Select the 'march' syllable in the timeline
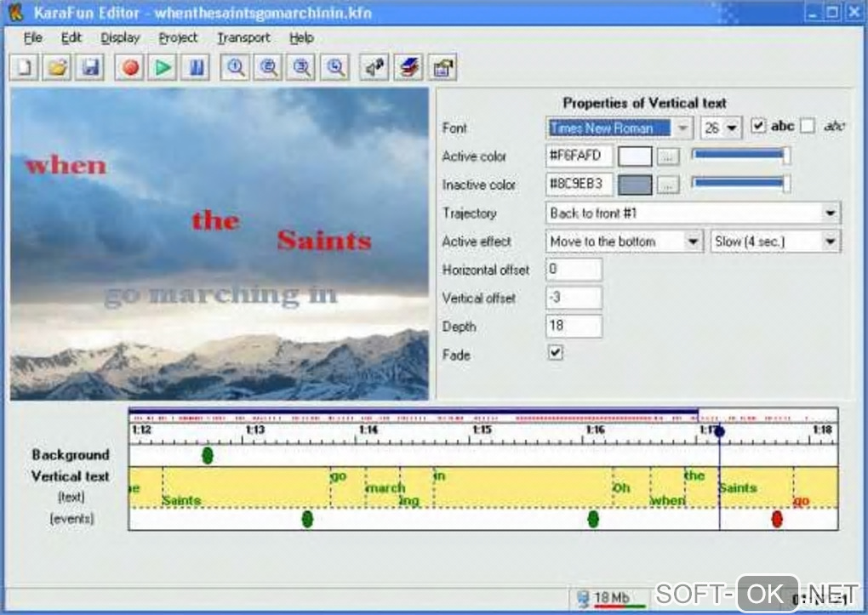This screenshot has width=868, height=615. pos(385,488)
